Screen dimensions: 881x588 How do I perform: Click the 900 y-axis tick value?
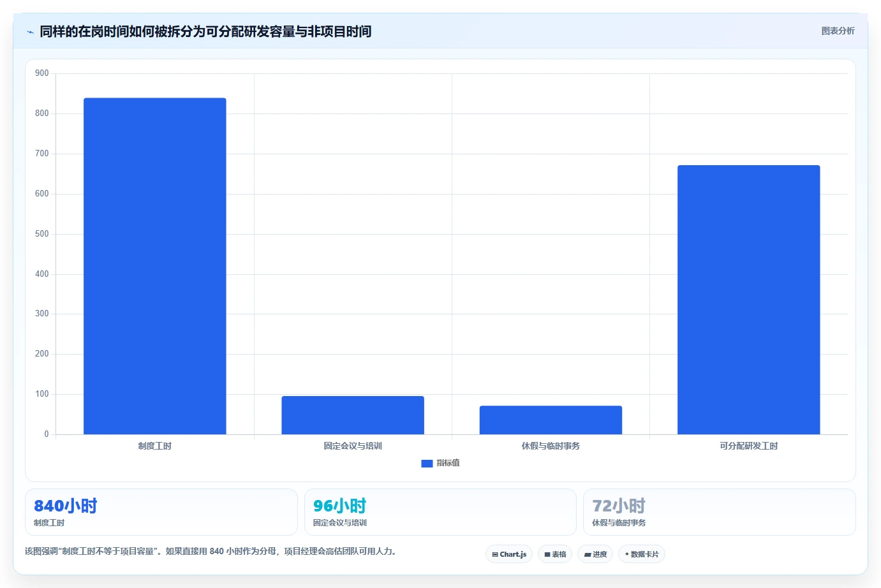tap(42, 73)
